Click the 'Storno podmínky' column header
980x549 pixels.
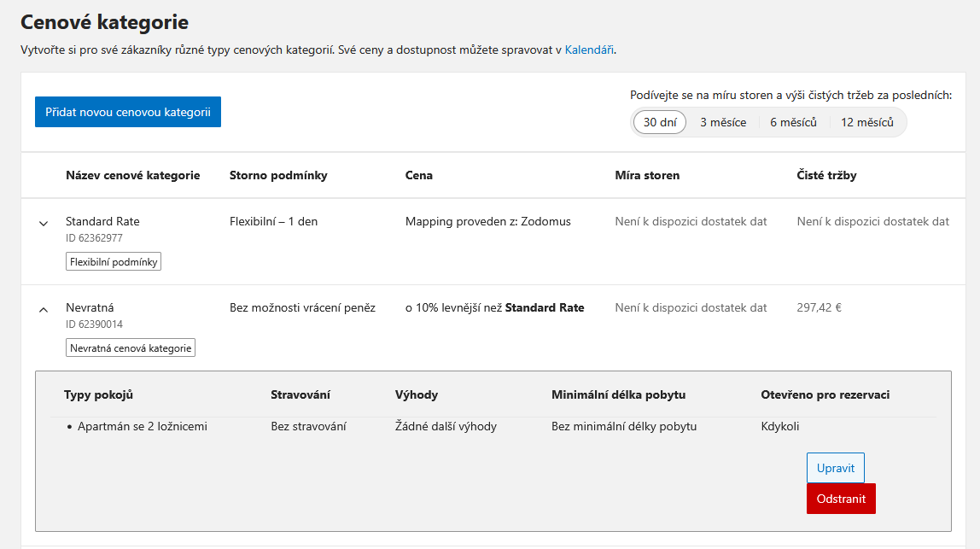(x=278, y=175)
